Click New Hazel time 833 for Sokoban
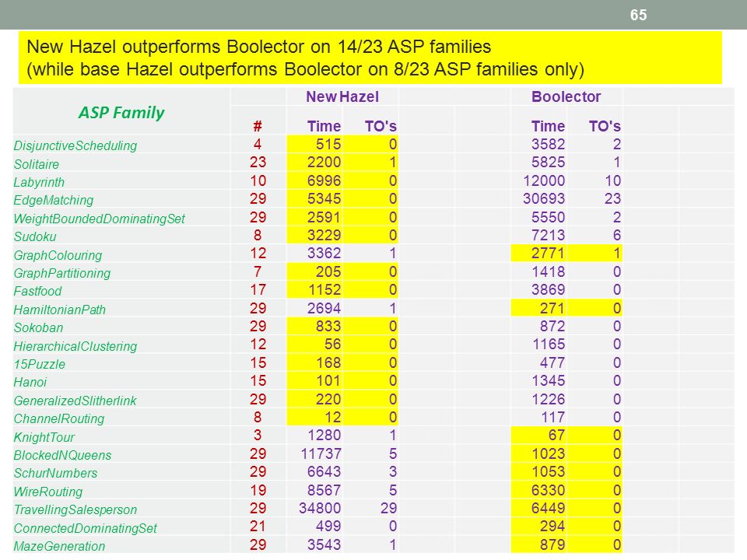This screenshot has height=560, width=747. [x=328, y=326]
